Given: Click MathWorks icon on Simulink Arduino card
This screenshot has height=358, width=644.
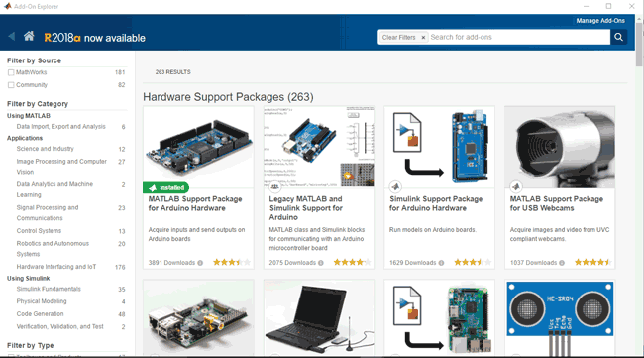Looking at the screenshot, I should pyautogui.click(x=395, y=187).
